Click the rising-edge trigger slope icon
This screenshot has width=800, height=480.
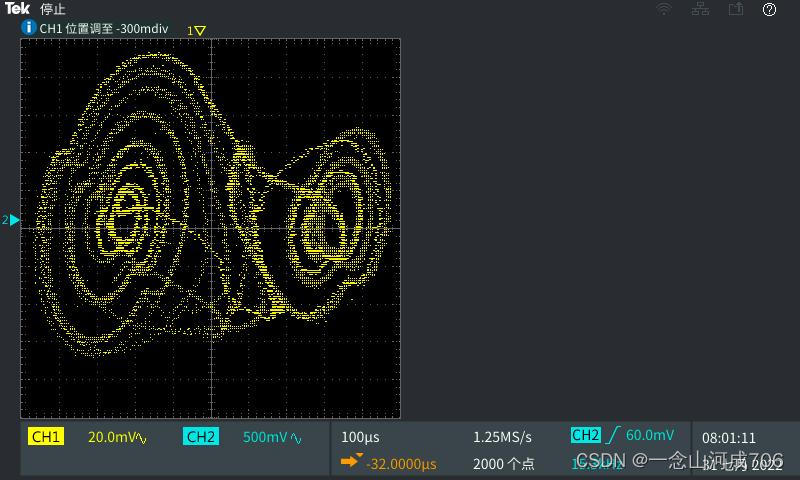point(613,435)
